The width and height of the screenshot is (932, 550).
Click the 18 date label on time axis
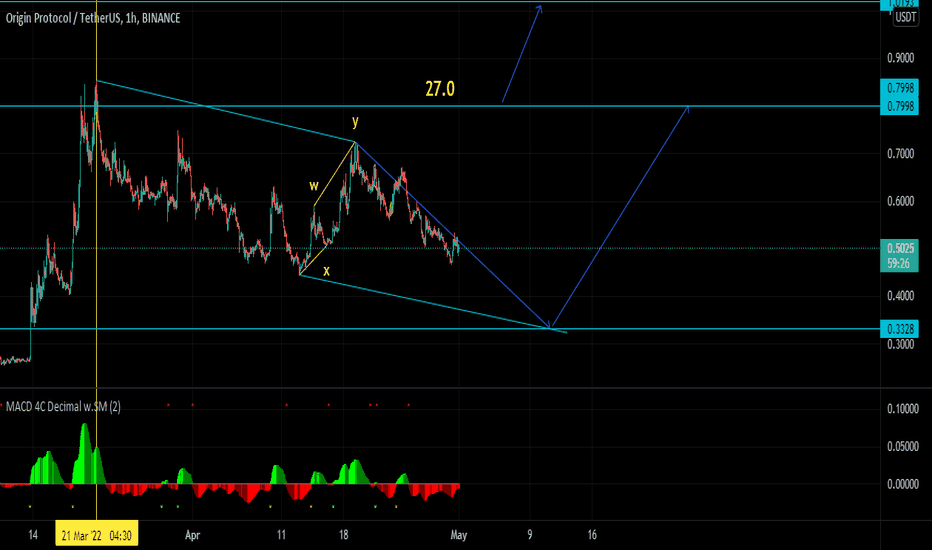[344, 535]
